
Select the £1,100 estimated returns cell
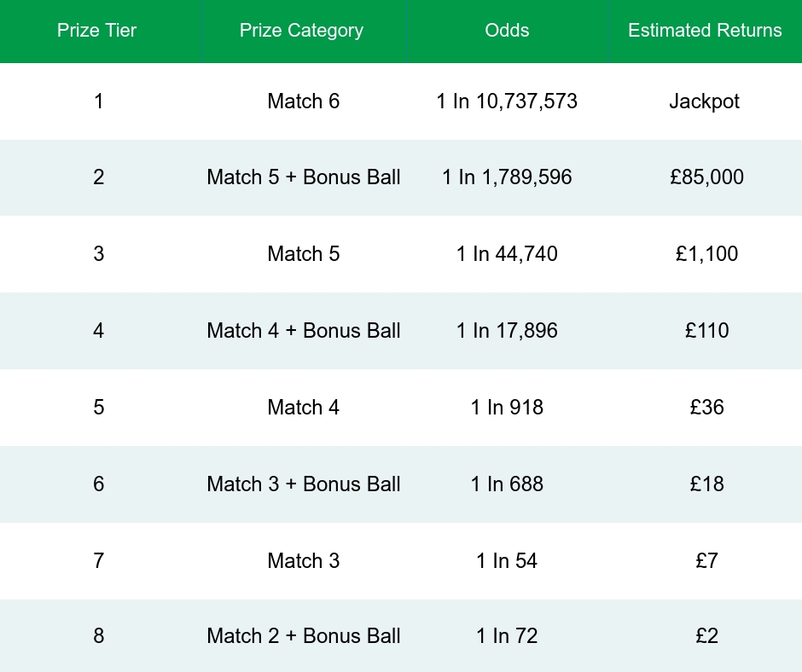pos(705,254)
